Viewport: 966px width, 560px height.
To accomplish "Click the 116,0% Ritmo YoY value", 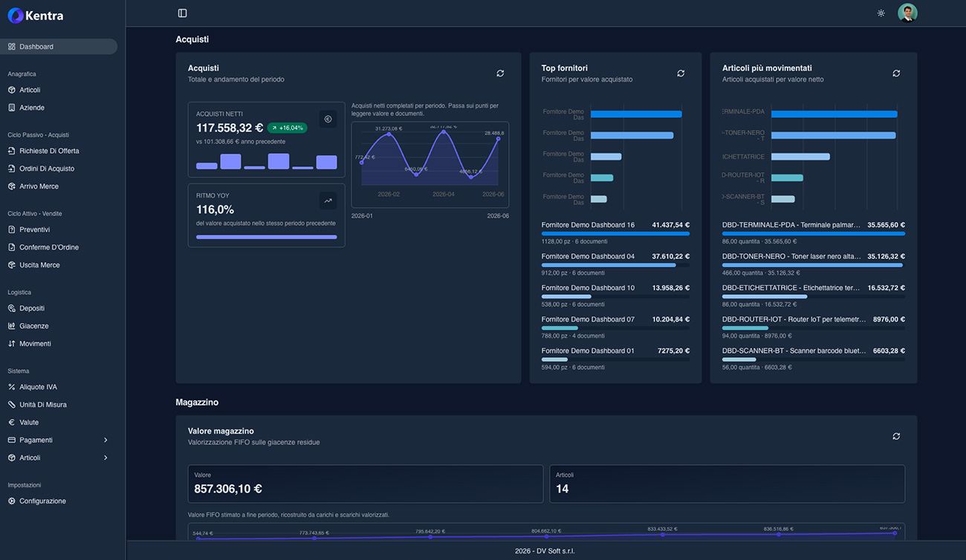I will tap(215, 209).
